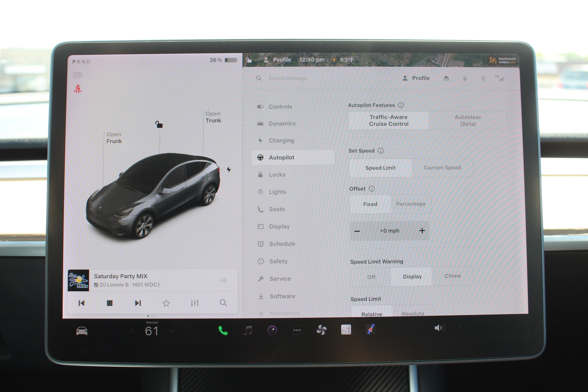Tap the car controls icon in dock
Image resolution: width=588 pixels, height=392 pixels.
click(x=82, y=331)
